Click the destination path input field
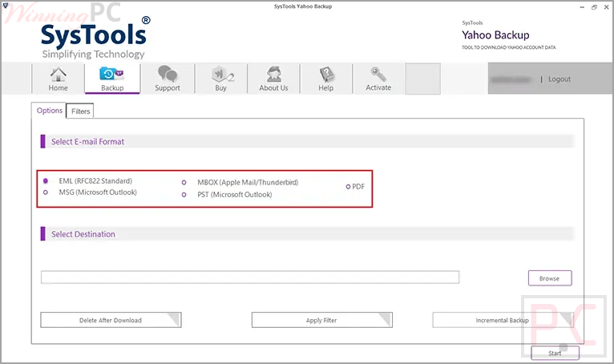This screenshot has height=364, width=614. [x=250, y=277]
